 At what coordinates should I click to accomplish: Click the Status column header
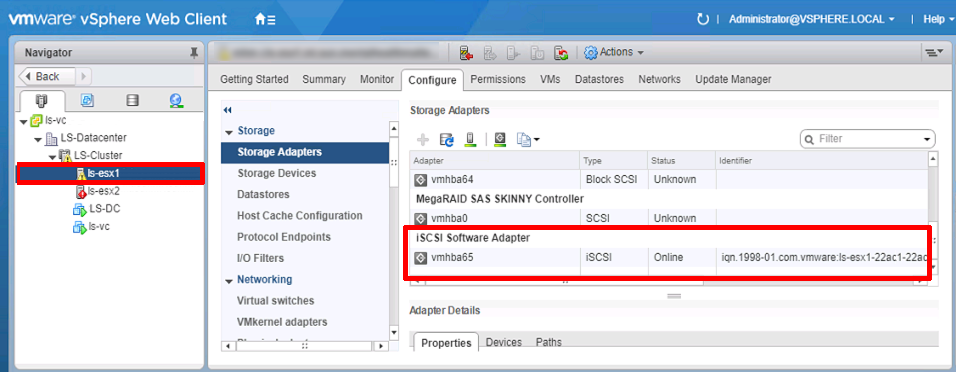(681, 160)
